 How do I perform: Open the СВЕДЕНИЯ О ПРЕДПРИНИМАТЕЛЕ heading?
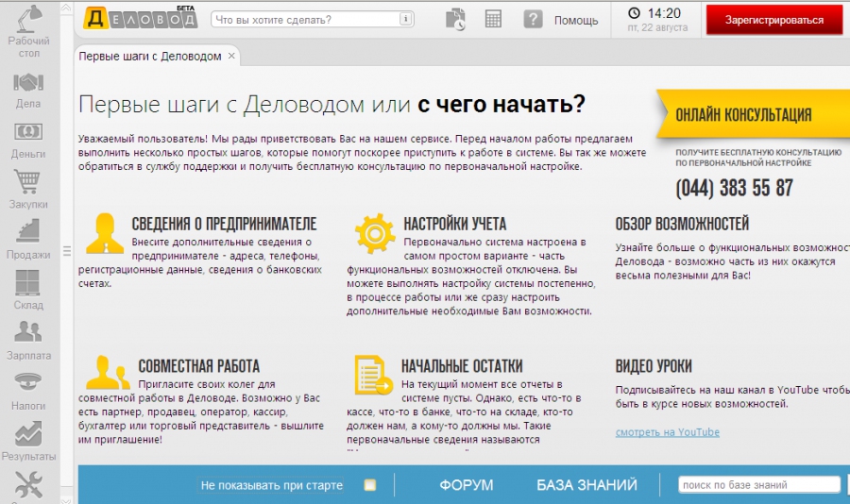click(x=224, y=224)
